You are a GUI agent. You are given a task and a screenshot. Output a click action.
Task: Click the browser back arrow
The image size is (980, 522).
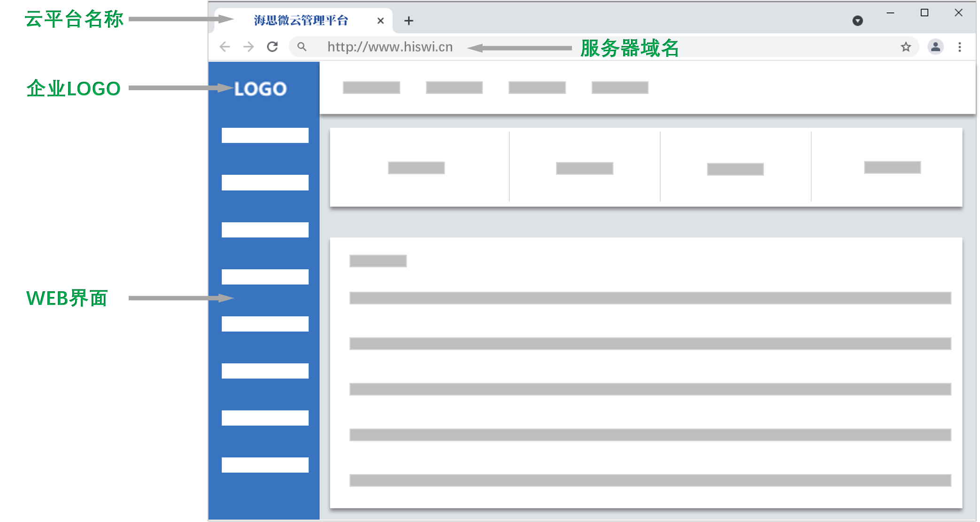[225, 47]
